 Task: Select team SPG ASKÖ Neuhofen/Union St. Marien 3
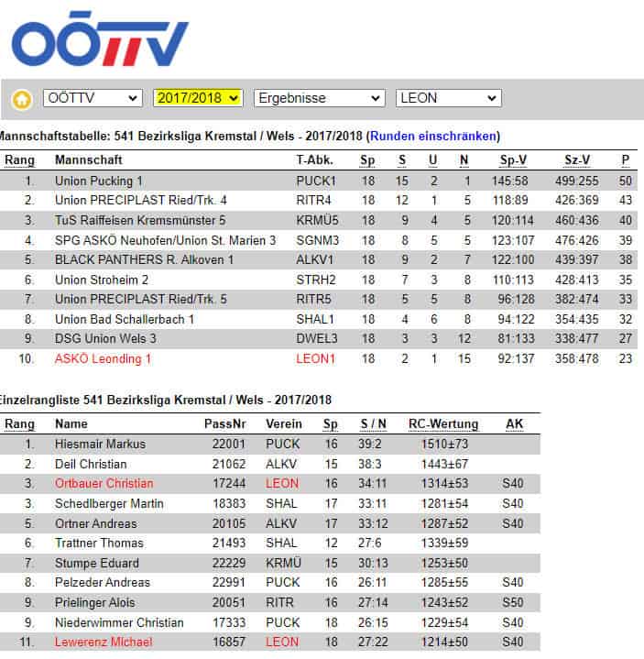coord(165,240)
